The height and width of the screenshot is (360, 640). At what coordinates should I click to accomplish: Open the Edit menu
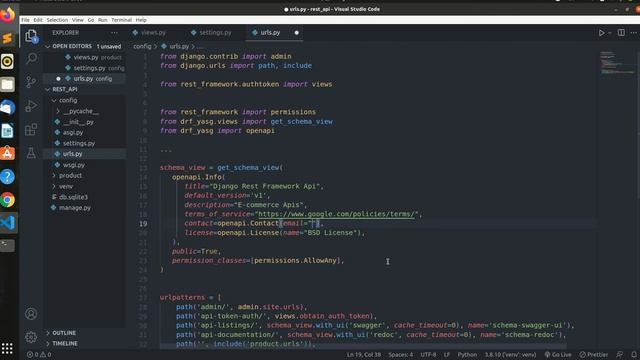pos(38,20)
